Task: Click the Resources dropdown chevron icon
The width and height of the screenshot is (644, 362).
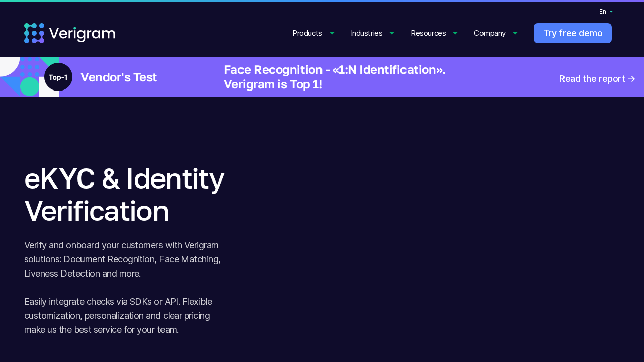Action: (454, 33)
